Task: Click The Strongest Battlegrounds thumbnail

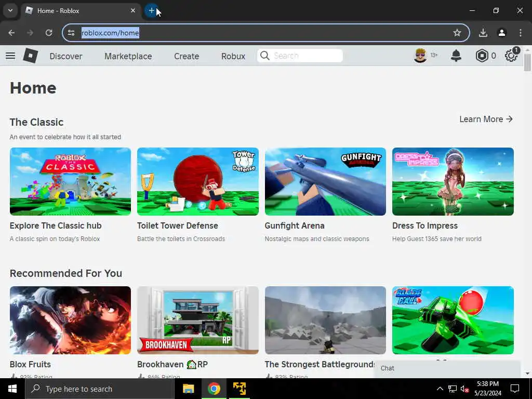Action: click(x=325, y=320)
